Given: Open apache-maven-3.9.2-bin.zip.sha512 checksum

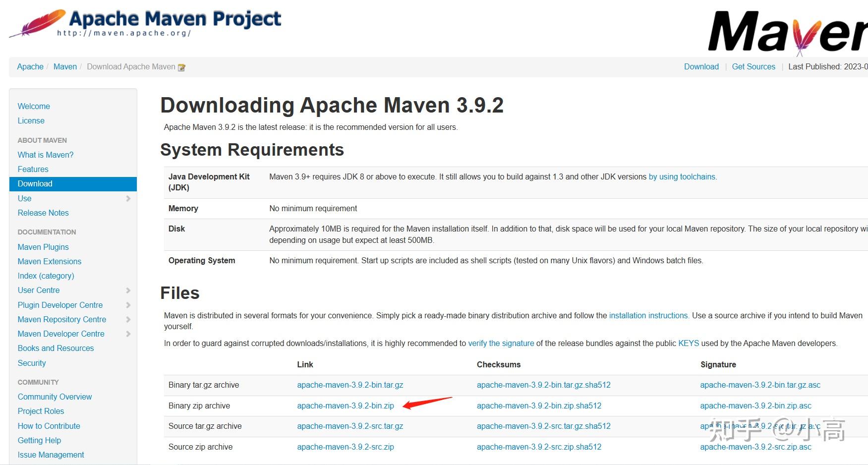Looking at the screenshot, I should pyautogui.click(x=539, y=406).
